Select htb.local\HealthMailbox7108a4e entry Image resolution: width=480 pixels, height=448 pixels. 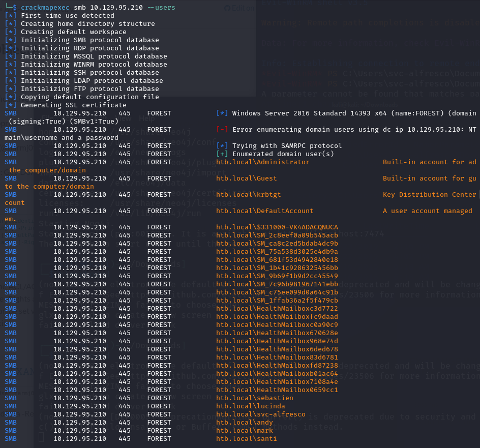[277, 381]
